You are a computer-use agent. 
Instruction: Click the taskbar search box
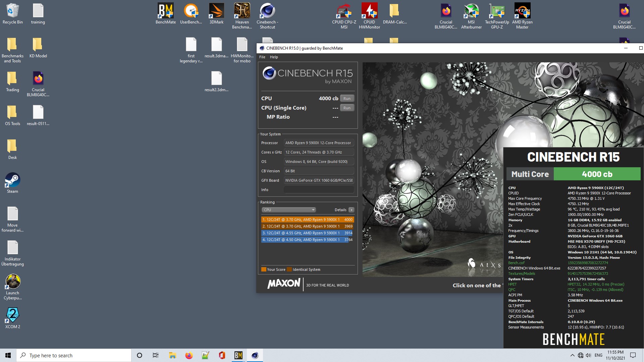coord(74,355)
